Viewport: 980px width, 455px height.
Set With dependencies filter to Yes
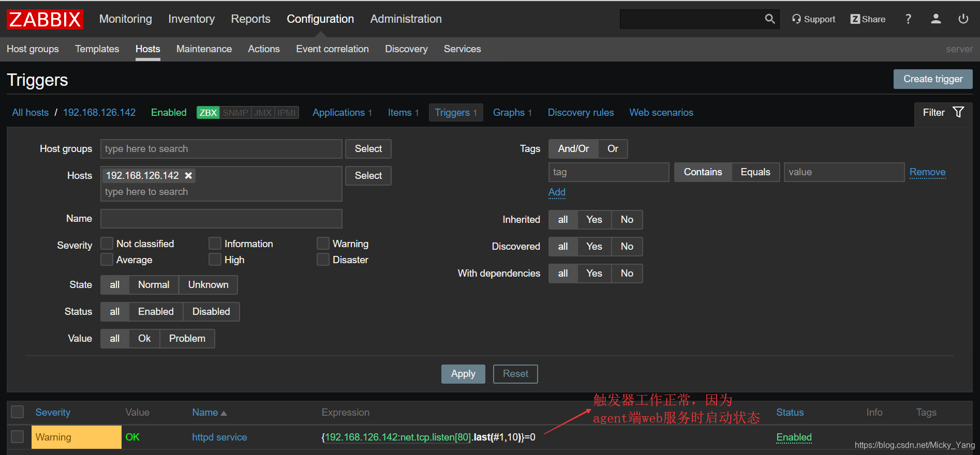(594, 274)
